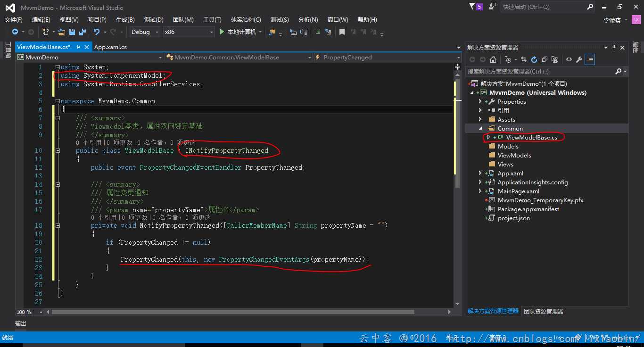Open the 文件(F) menu
644x347 pixels.
tap(14, 20)
